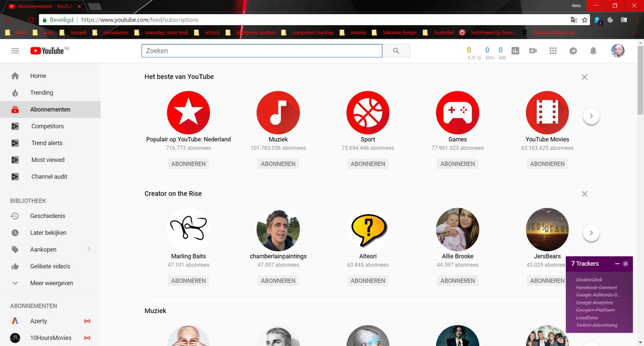The image size is (644, 346).
Task: Click Facebook Connect tracker entry
Action: point(597,287)
